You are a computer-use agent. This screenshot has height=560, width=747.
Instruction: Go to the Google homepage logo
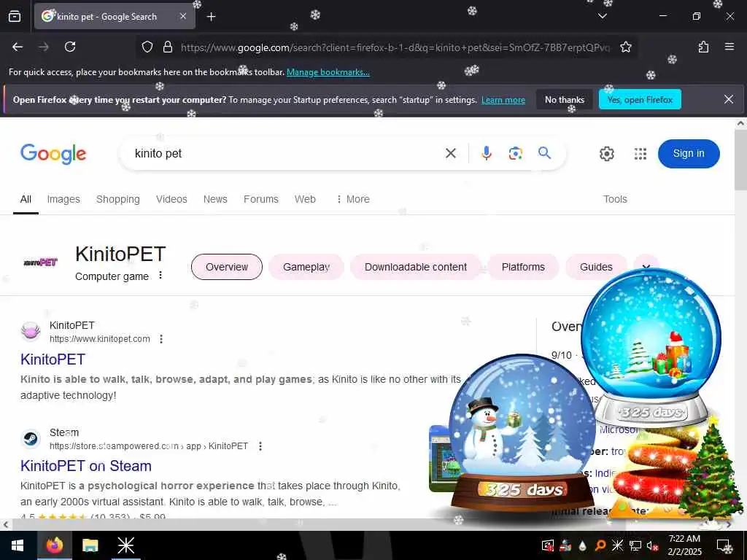point(53,153)
